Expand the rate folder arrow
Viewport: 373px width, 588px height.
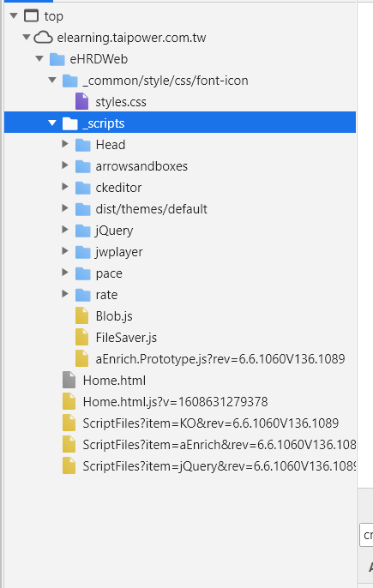tap(65, 293)
